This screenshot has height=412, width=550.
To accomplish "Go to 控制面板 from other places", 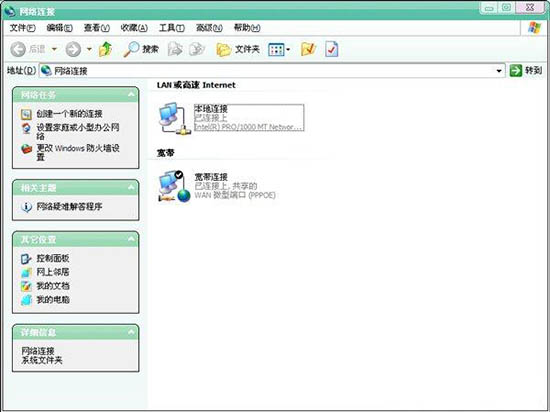I will pos(53,258).
